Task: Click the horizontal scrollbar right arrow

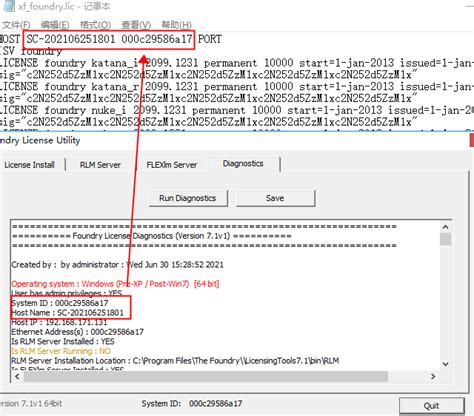Action: (433, 376)
